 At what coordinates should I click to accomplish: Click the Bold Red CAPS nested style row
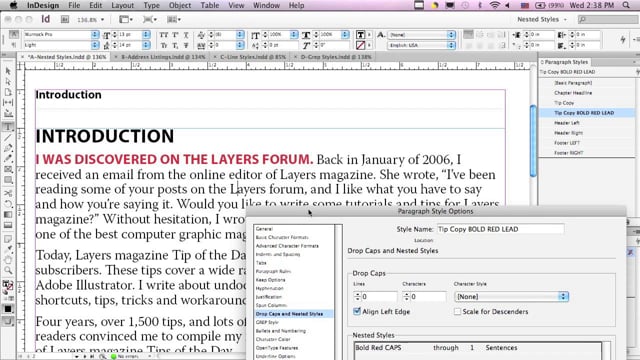(x=478, y=348)
